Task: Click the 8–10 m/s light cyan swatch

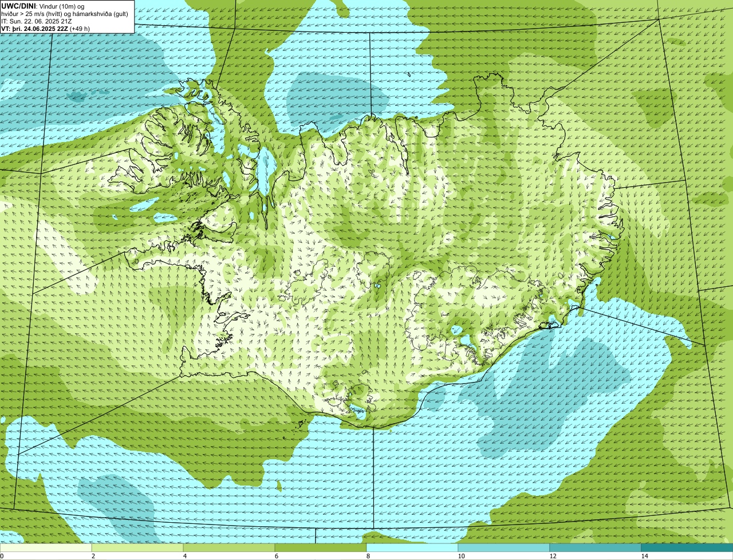Action: pyautogui.click(x=412, y=547)
